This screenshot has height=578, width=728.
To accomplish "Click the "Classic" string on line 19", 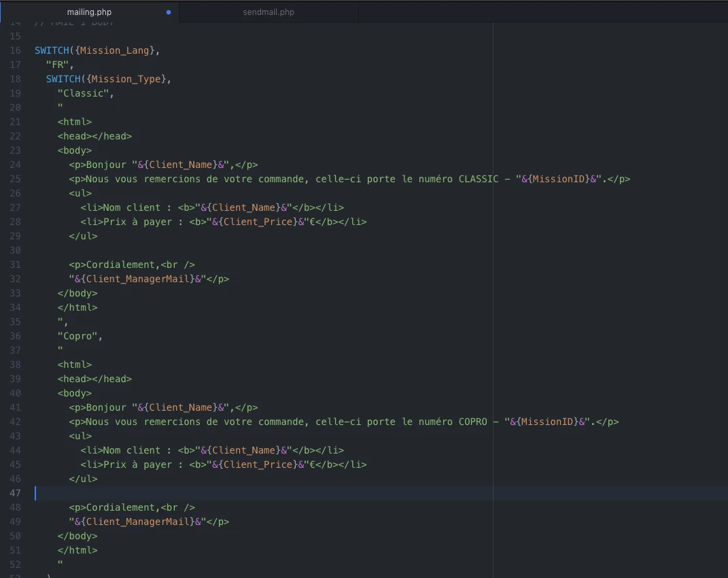I will [x=83, y=93].
